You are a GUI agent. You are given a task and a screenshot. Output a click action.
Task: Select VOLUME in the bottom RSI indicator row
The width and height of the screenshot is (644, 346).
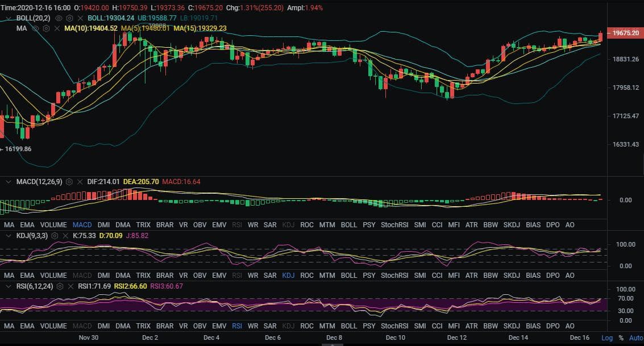[x=53, y=326]
